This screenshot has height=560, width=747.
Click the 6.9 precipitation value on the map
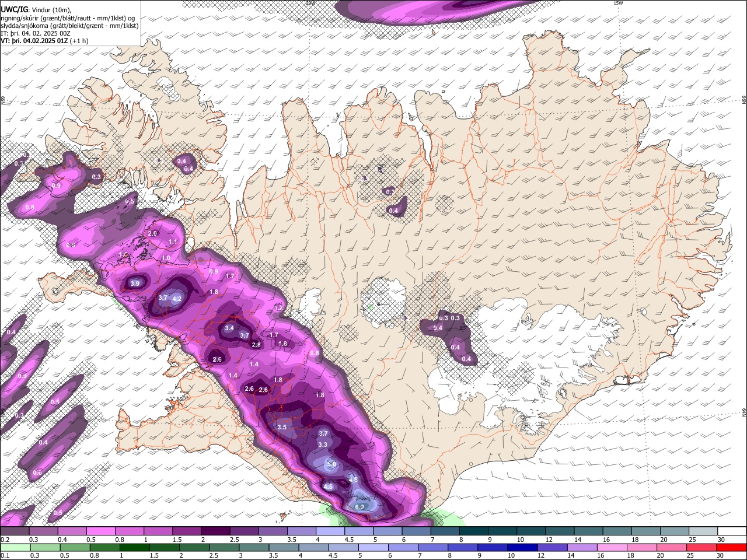pos(360,507)
